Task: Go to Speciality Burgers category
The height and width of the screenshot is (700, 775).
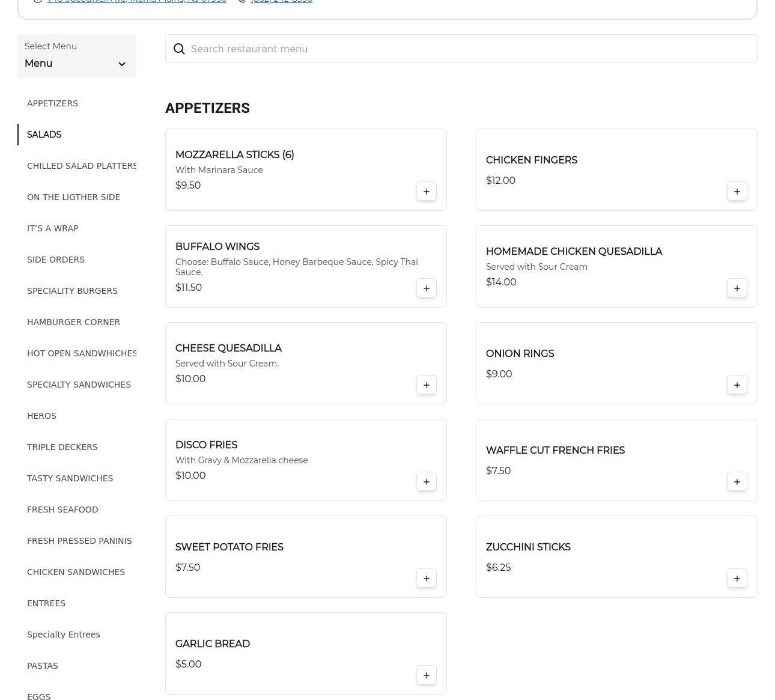Action: pyautogui.click(x=72, y=291)
